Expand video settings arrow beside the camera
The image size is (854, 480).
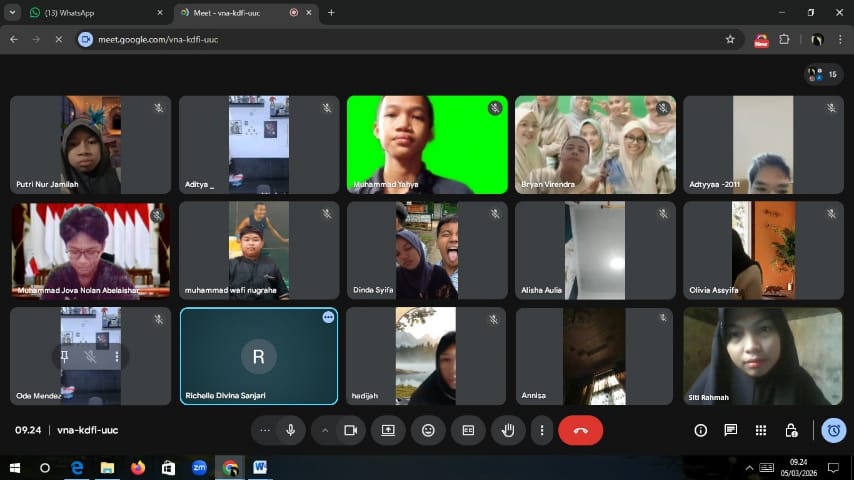click(324, 430)
